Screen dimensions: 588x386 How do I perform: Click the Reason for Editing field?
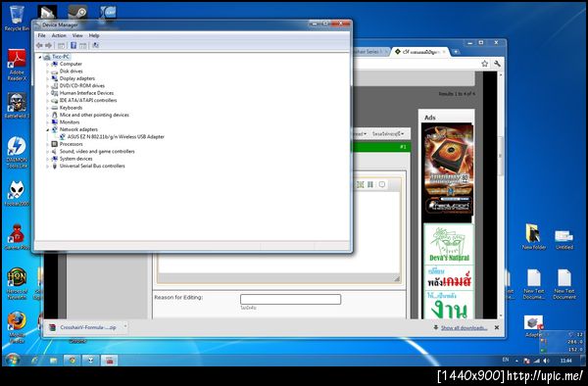tap(290, 299)
